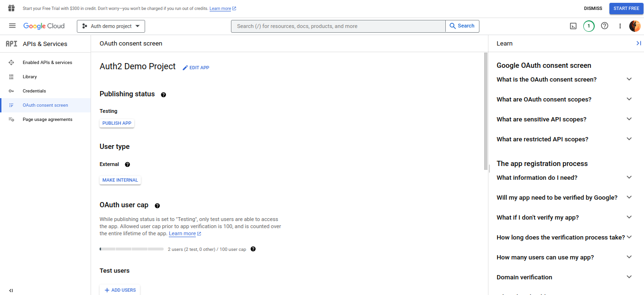The image size is (644, 295).
Task: Open the Auth demo project selector
Action: (110, 26)
